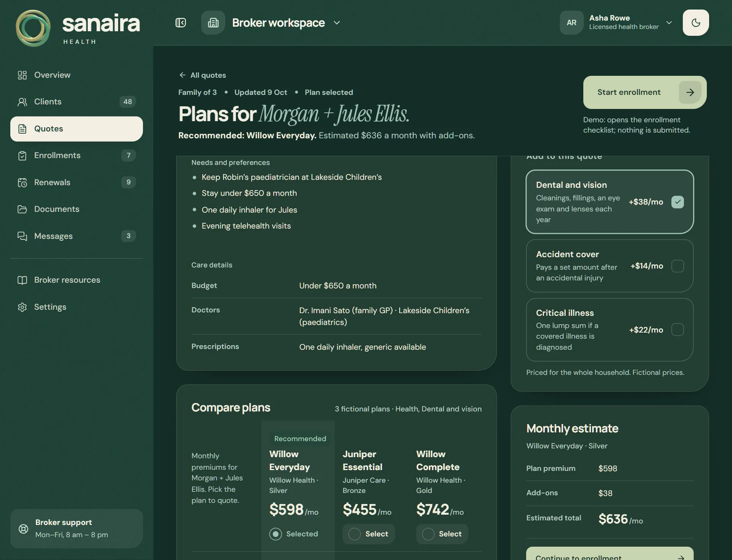The height and width of the screenshot is (560, 732).
Task: Go back to All quotes
Action: [x=202, y=75]
